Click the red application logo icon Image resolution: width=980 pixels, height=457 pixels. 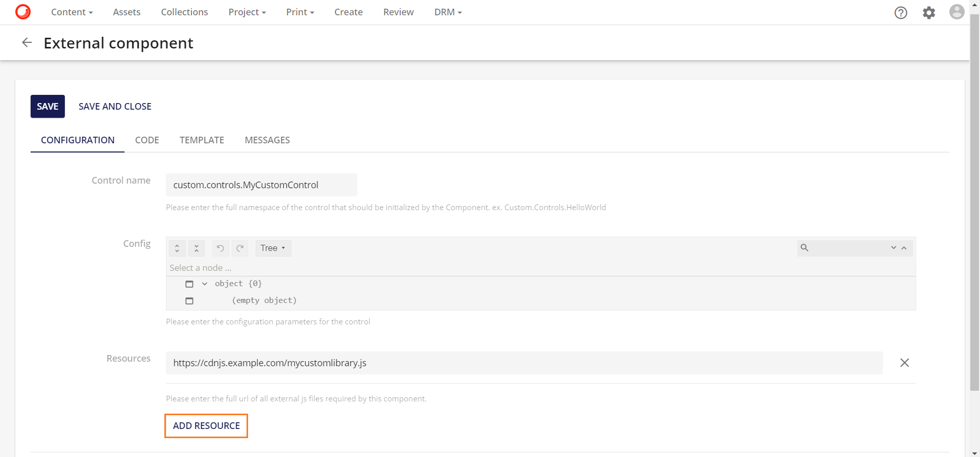(x=23, y=12)
